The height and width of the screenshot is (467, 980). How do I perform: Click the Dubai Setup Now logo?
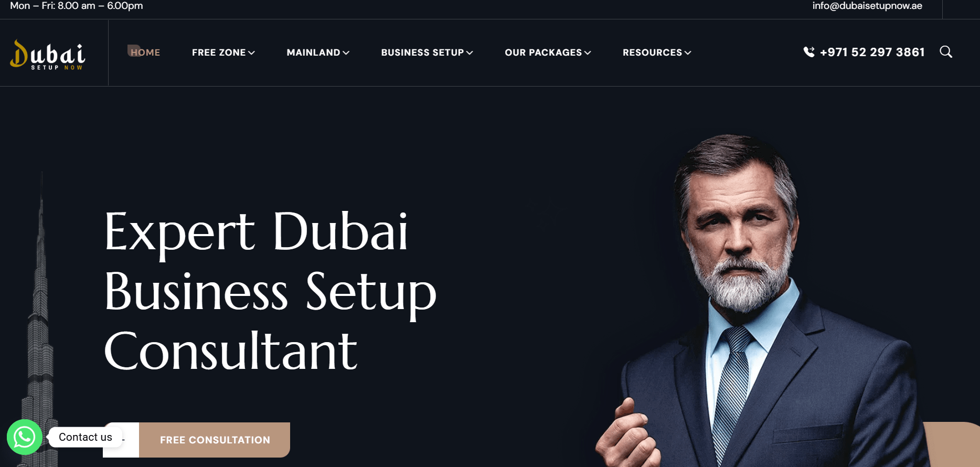pos(47,55)
